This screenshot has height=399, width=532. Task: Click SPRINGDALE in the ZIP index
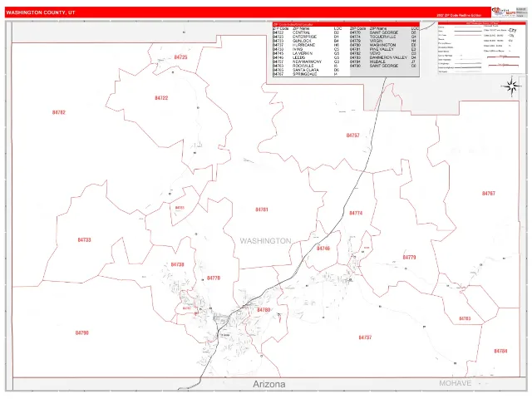[x=305, y=74]
